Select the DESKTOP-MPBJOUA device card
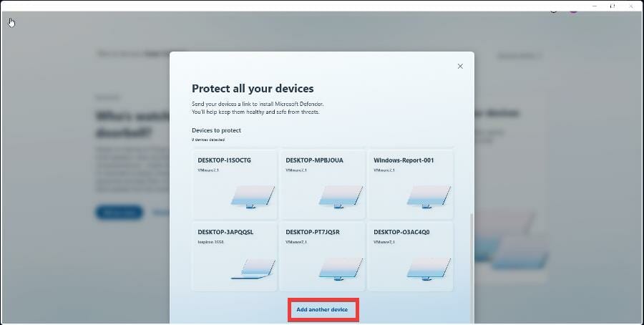 point(323,185)
